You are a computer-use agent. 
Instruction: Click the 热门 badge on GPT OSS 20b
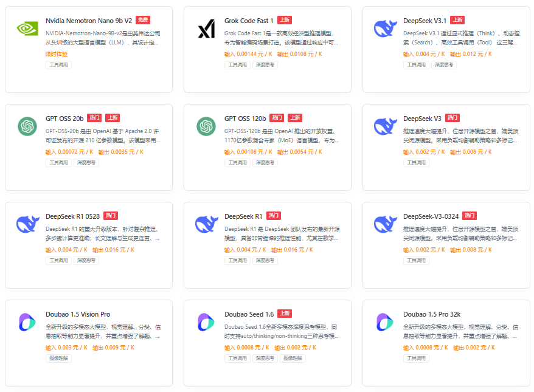tap(94, 118)
